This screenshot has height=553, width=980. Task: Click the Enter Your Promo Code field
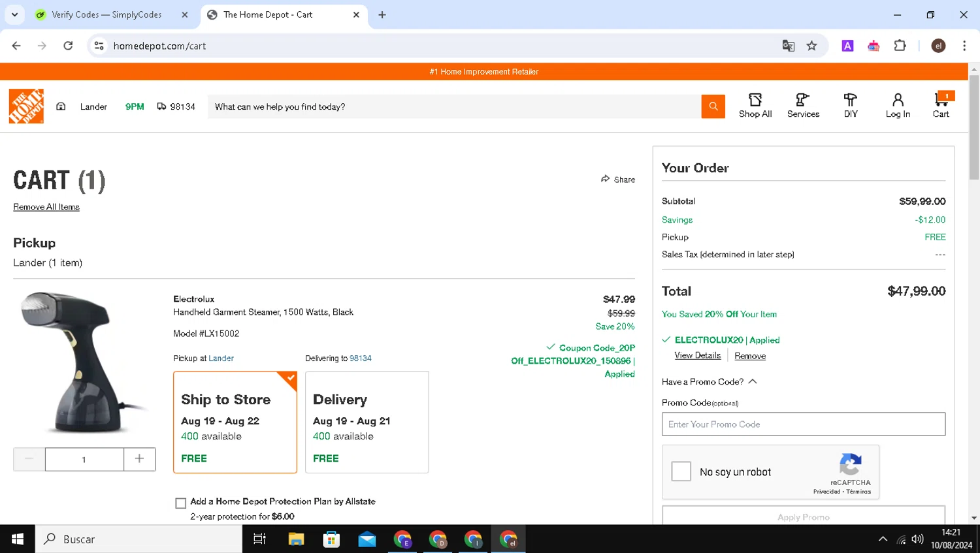[x=804, y=424]
